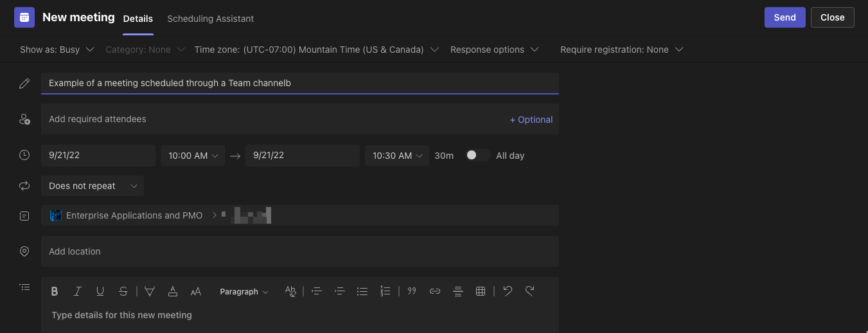Click the Add required attendees field

click(x=300, y=119)
